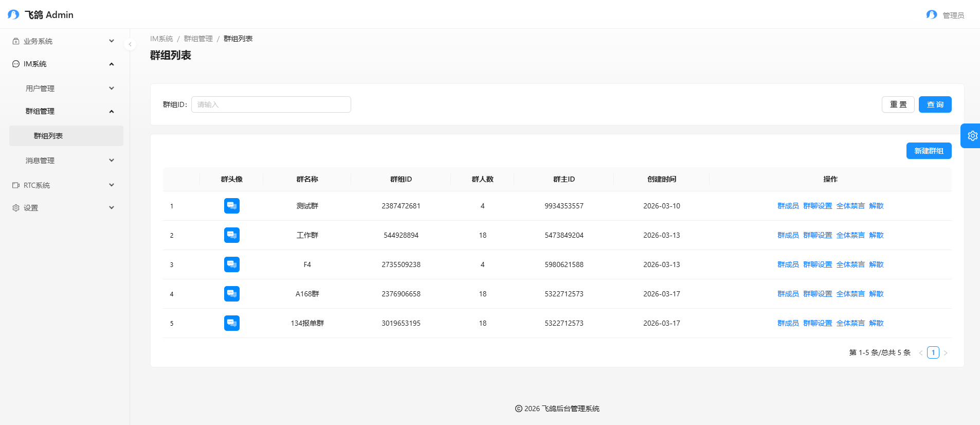
Task: Click the 管理员 user avatar icon
Action: 931,15
